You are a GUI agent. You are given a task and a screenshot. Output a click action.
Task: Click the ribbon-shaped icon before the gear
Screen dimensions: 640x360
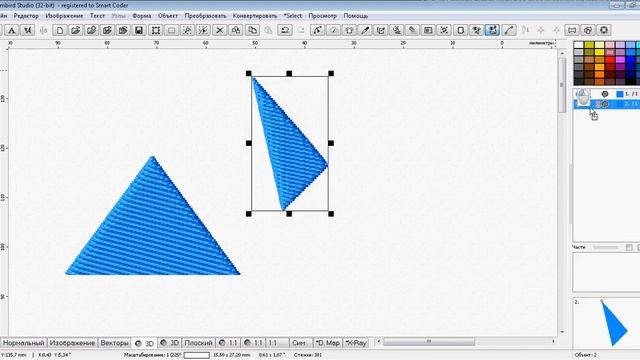pyautogui.click(x=572, y=30)
